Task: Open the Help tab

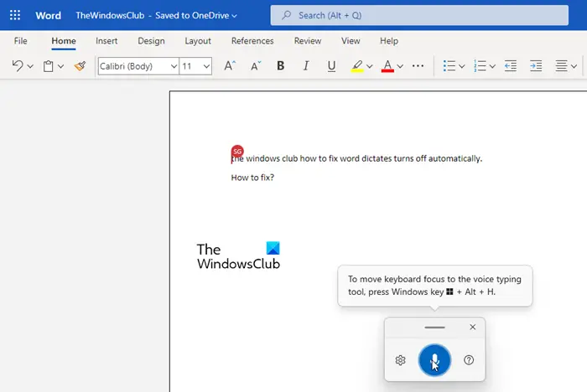Action: (x=389, y=41)
